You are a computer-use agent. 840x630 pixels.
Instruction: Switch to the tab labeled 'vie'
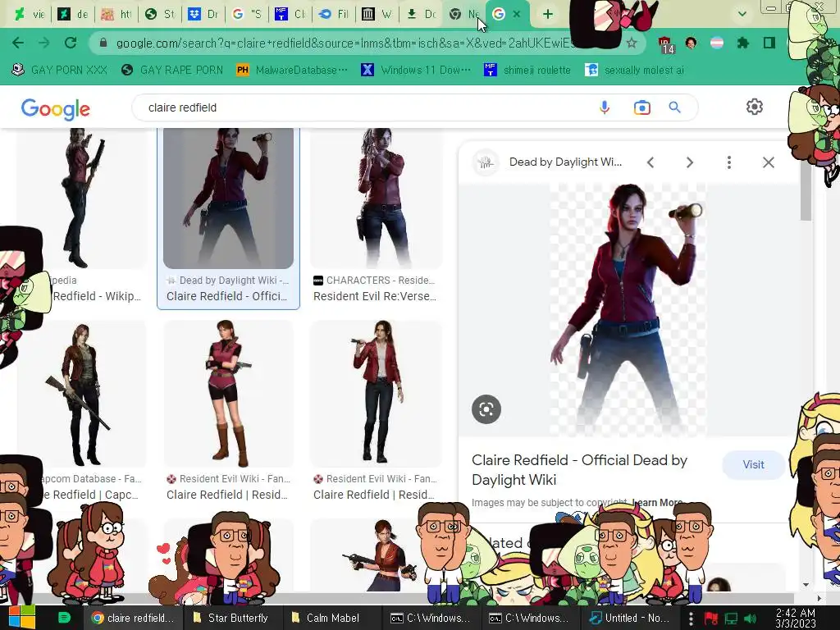(29, 15)
